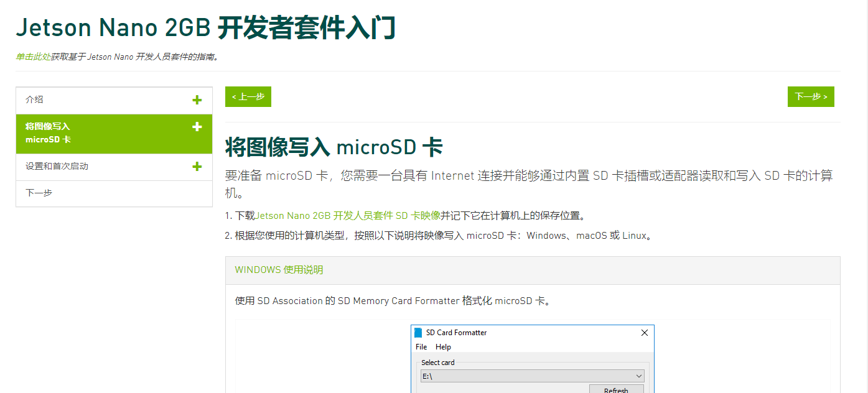
Task: Open the File menu in SD Card Formatter
Action: (421, 347)
